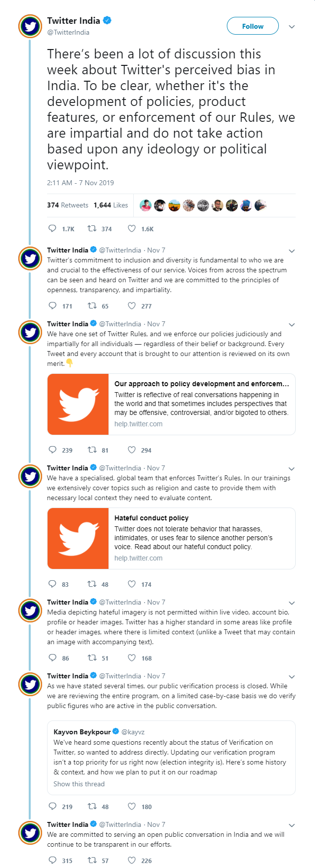Open the Hateful conduct policy link card
Viewport: 315px width, 868px height.
[171, 538]
